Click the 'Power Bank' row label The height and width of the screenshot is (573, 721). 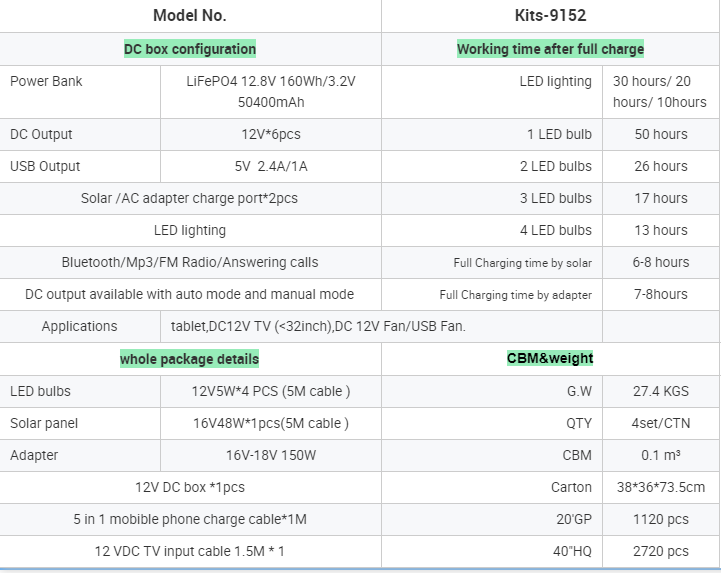[x=46, y=82]
